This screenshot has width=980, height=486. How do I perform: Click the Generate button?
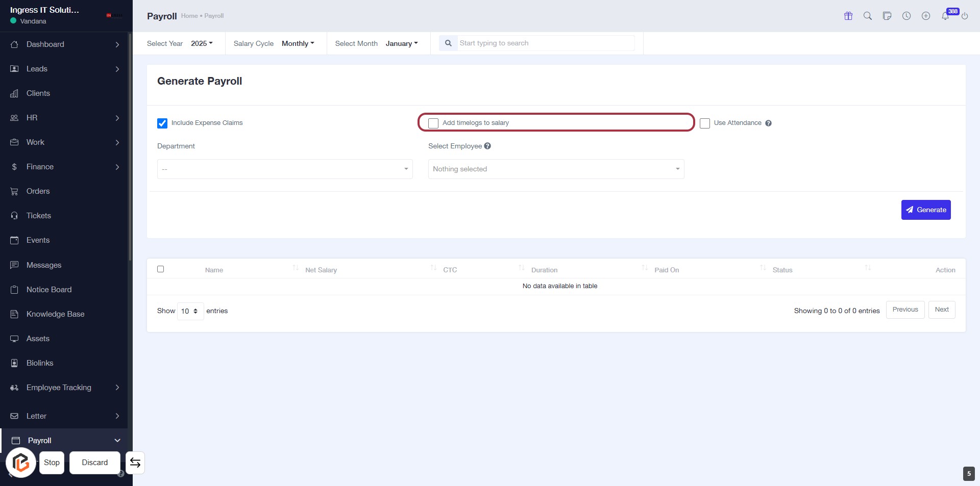[925, 210]
